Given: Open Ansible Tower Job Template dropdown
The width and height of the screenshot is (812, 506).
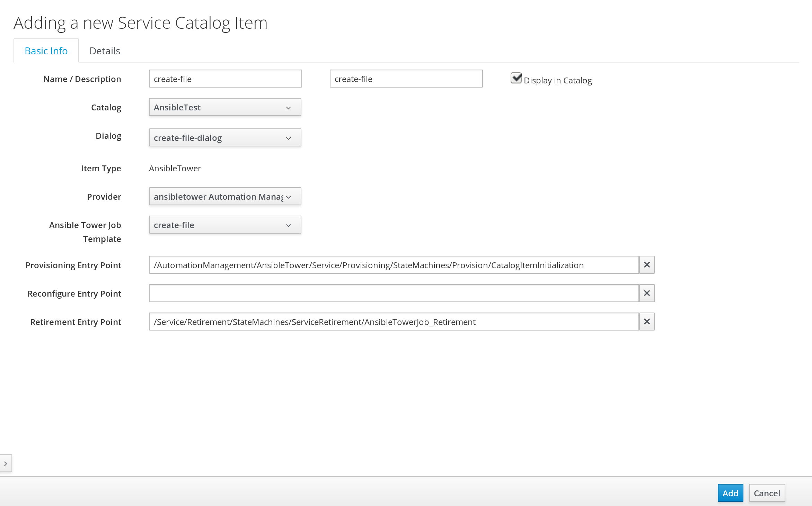Looking at the screenshot, I should coord(225,225).
